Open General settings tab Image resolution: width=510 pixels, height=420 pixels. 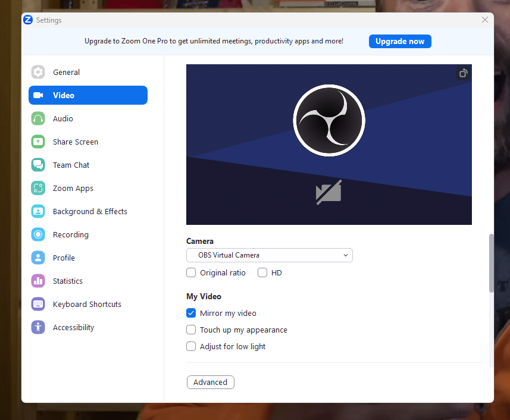point(88,72)
